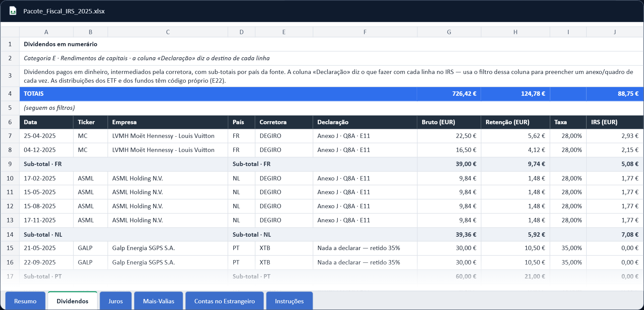
Task: Click the Retenção (EUR) header cell
Action: [x=515, y=122]
